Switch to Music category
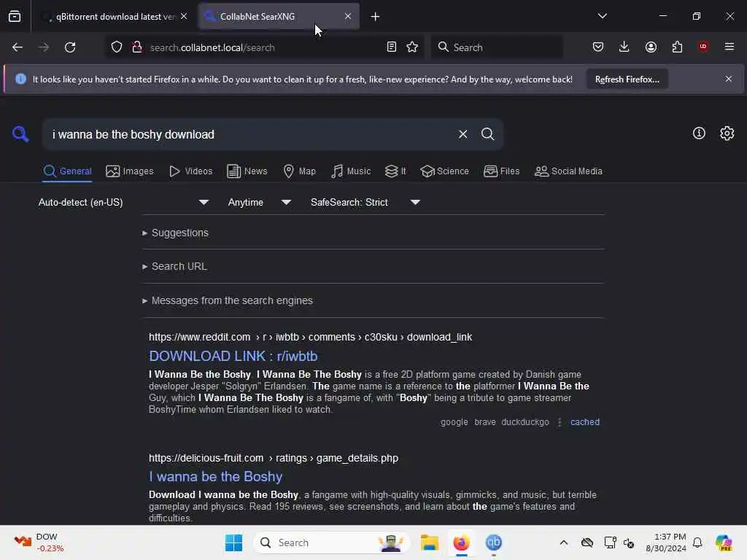The image size is (747, 560). [351, 171]
